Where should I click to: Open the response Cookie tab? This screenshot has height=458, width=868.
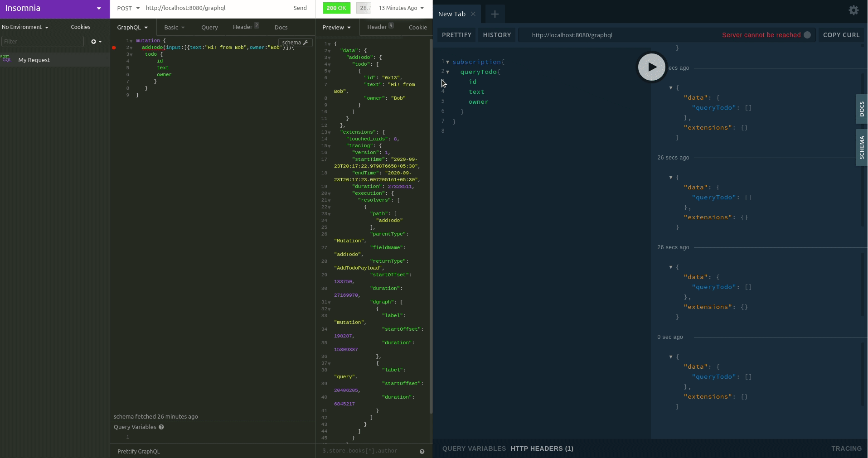(x=418, y=27)
